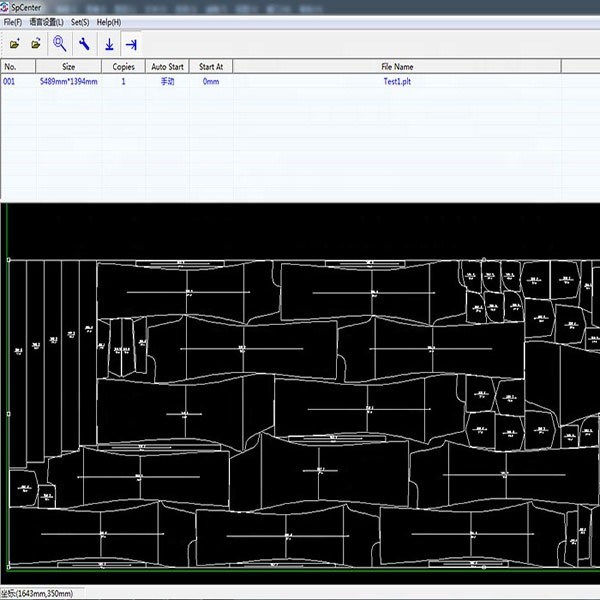Open the Set(S) menu
600x600 pixels.
tap(80, 22)
